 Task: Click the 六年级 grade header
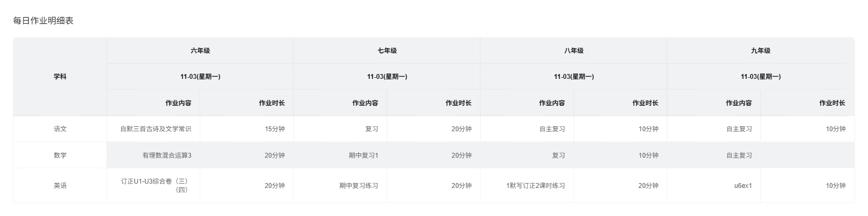(x=200, y=51)
